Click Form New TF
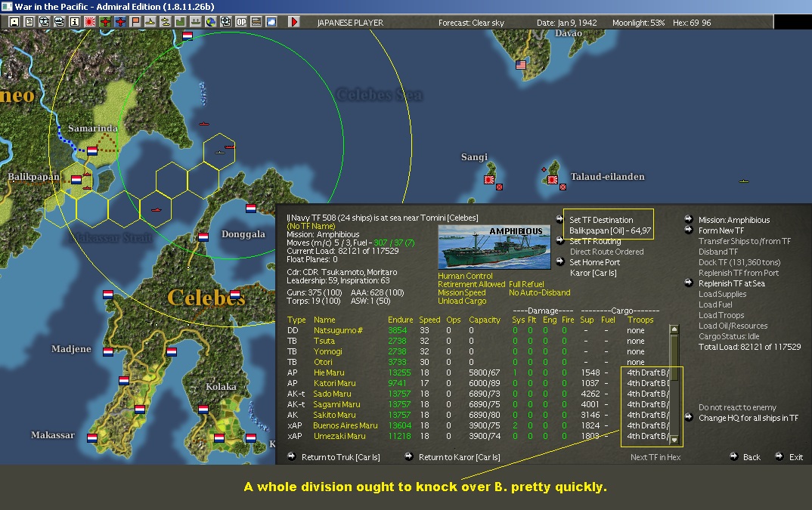Screen dimensions: 812x510 [x=721, y=231]
